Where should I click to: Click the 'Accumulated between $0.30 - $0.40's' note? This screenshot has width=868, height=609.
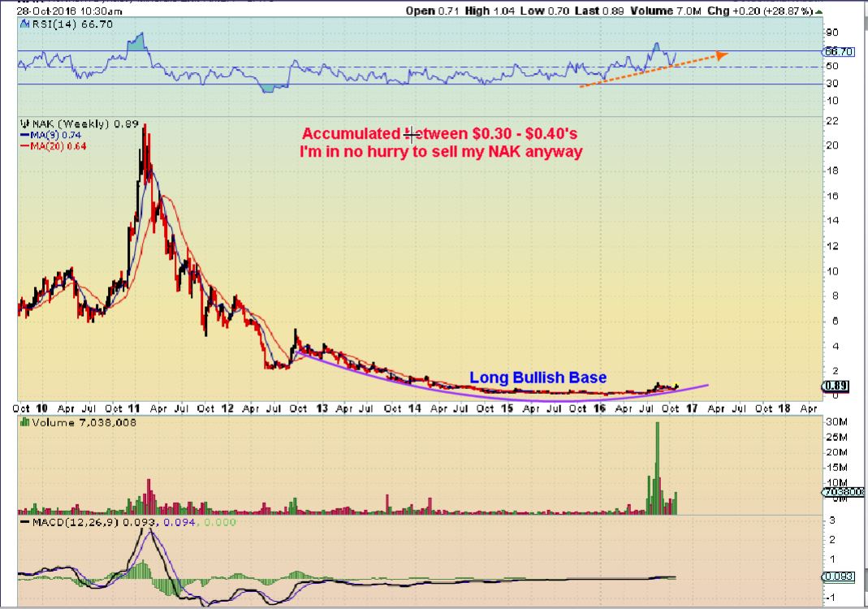[439, 134]
